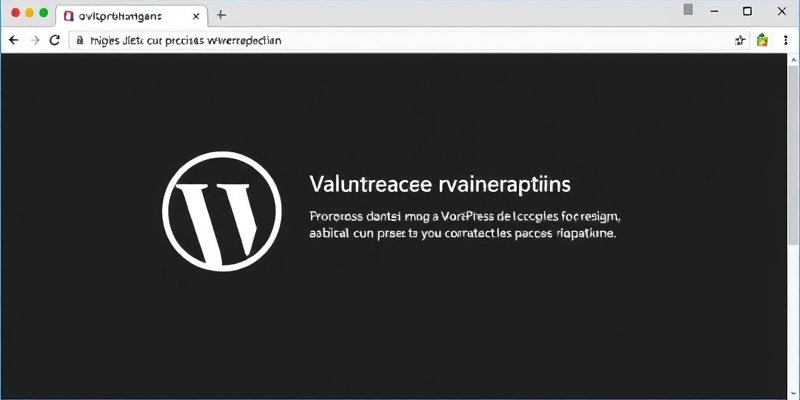800x400 pixels.
Task: Click the paragraph line starting 'aabital'
Action: 463,234
